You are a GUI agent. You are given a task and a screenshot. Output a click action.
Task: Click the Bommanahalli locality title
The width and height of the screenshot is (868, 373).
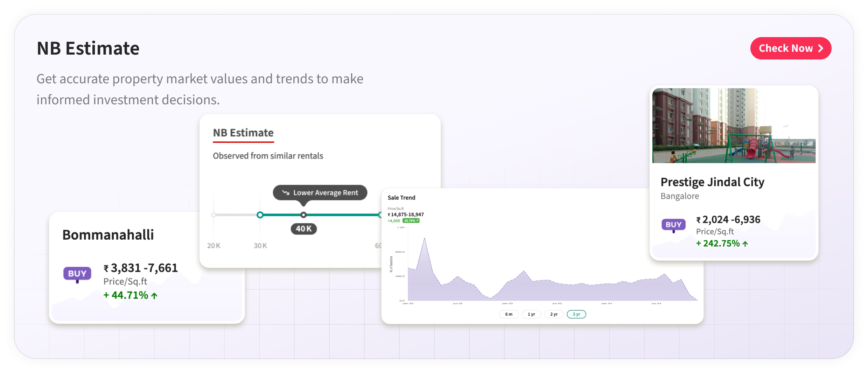pos(108,235)
